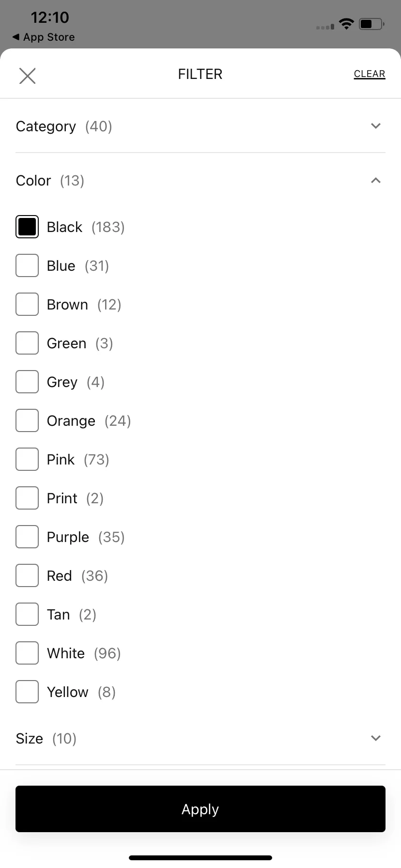
Task: Select the Green color checkbox
Action: [27, 343]
